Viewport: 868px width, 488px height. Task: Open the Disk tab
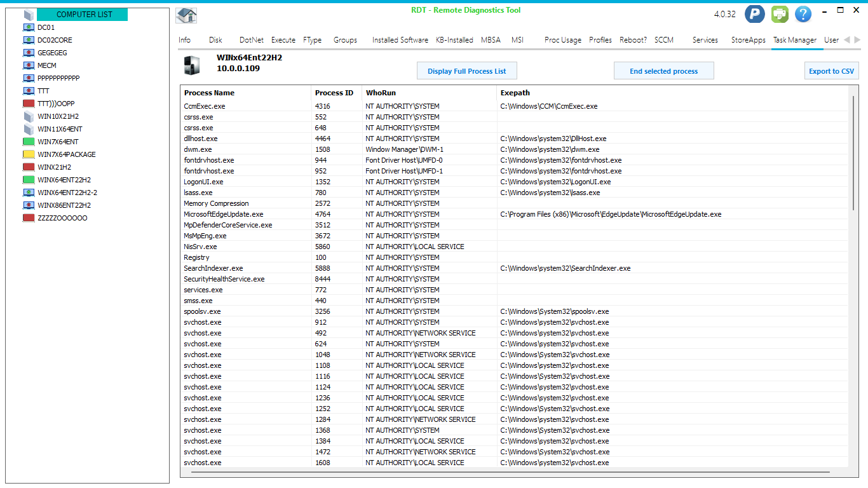(215, 40)
